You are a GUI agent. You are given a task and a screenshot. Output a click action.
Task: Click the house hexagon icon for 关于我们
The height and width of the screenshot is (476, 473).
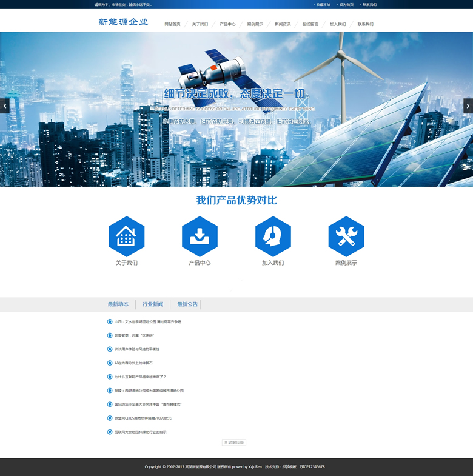(x=126, y=236)
